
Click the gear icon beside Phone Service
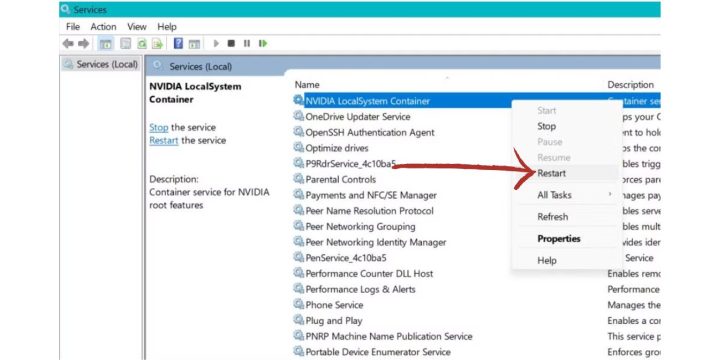tap(299, 304)
